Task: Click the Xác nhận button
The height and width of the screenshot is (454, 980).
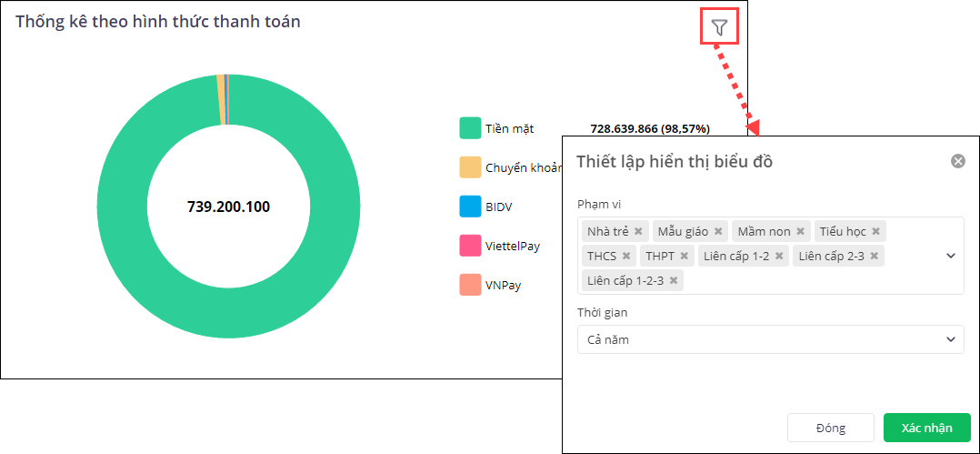Action: point(926,428)
